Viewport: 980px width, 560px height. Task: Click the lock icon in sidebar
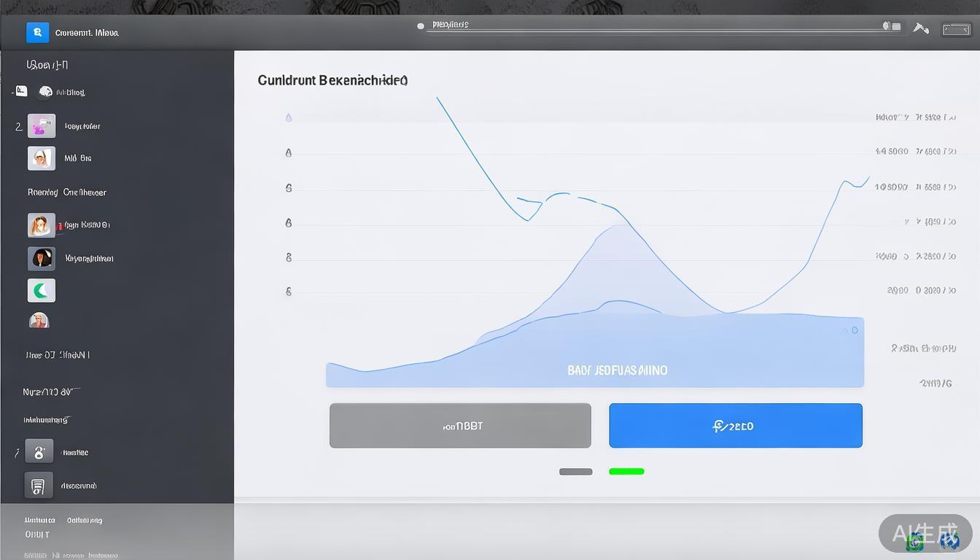click(x=39, y=452)
